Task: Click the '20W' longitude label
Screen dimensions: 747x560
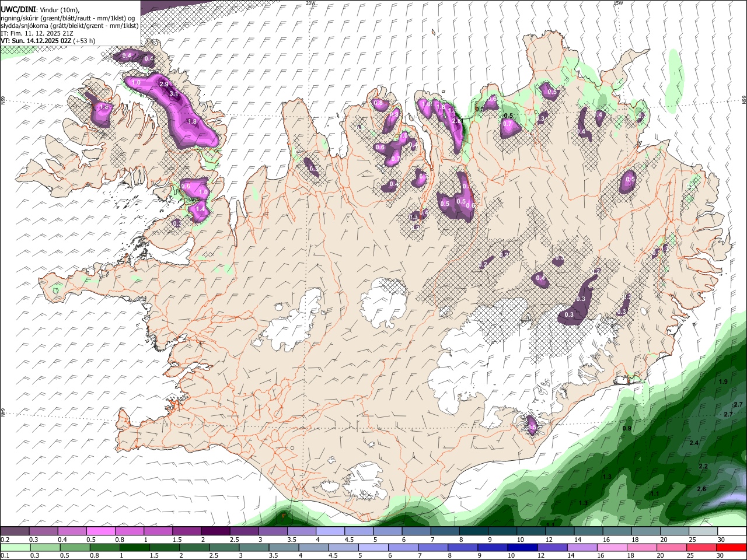Action: pyautogui.click(x=311, y=3)
